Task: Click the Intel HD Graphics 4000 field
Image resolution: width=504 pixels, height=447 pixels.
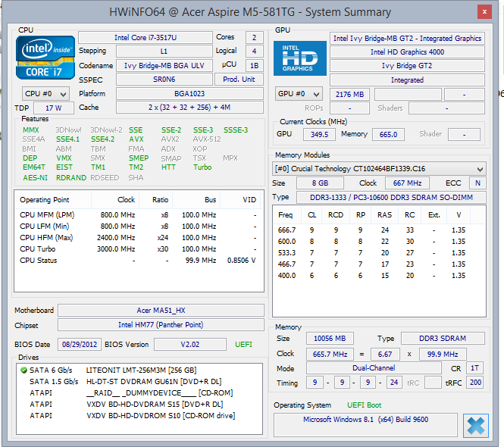Action: pos(407,52)
